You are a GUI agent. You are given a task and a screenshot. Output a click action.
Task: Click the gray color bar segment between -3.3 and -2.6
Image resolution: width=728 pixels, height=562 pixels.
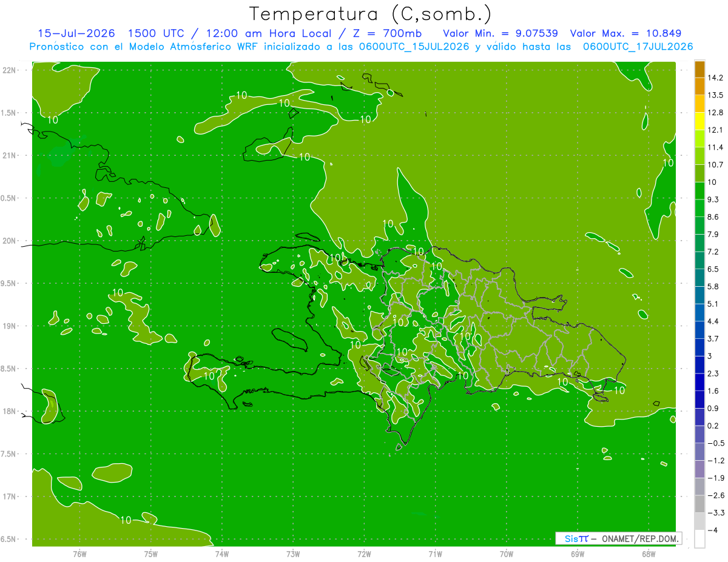pos(699,504)
